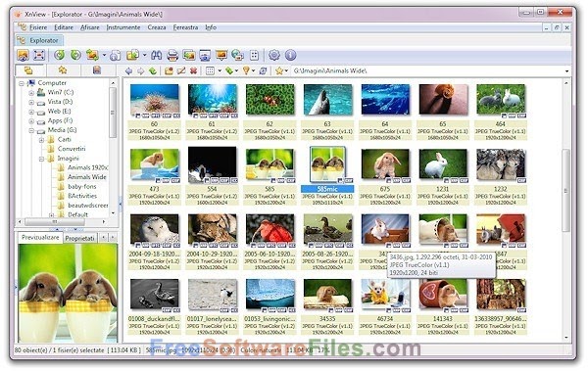
Task: Select the dolphin thumbnail named 63
Action: (x=327, y=112)
